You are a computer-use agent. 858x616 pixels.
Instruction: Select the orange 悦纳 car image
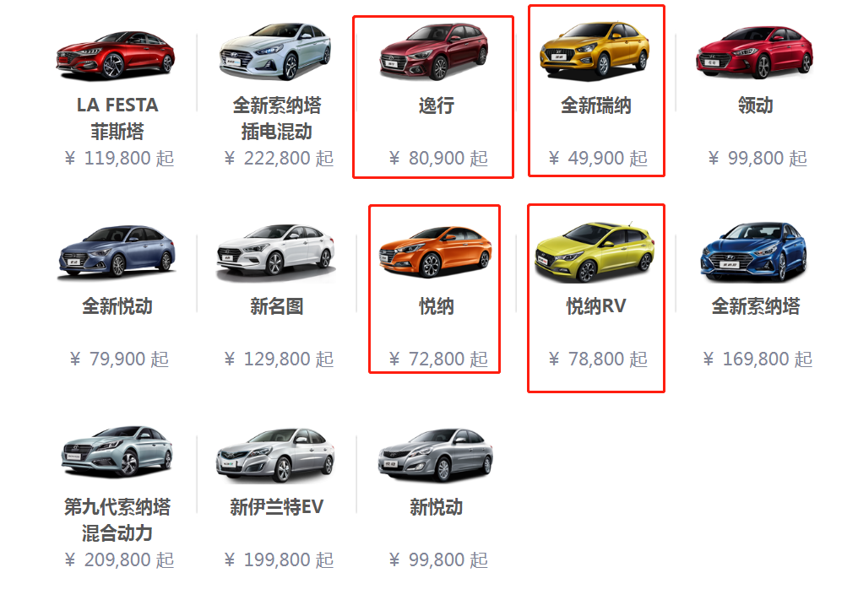coord(435,251)
